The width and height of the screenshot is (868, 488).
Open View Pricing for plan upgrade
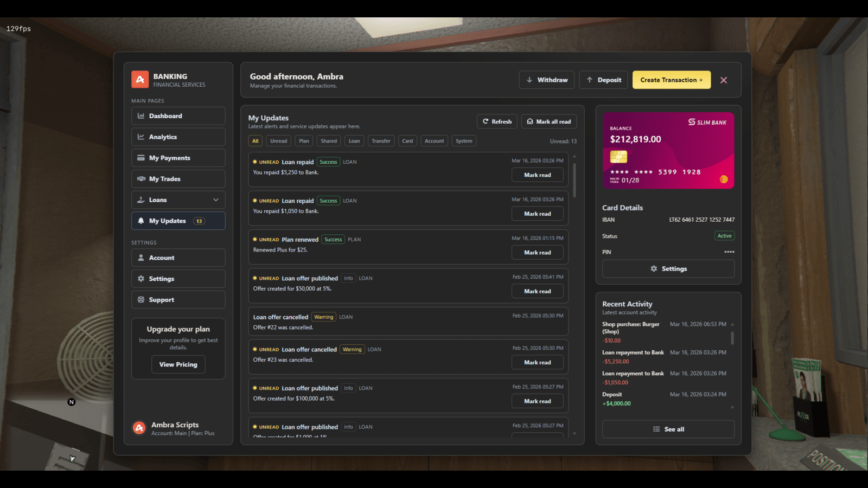(178, 364)
